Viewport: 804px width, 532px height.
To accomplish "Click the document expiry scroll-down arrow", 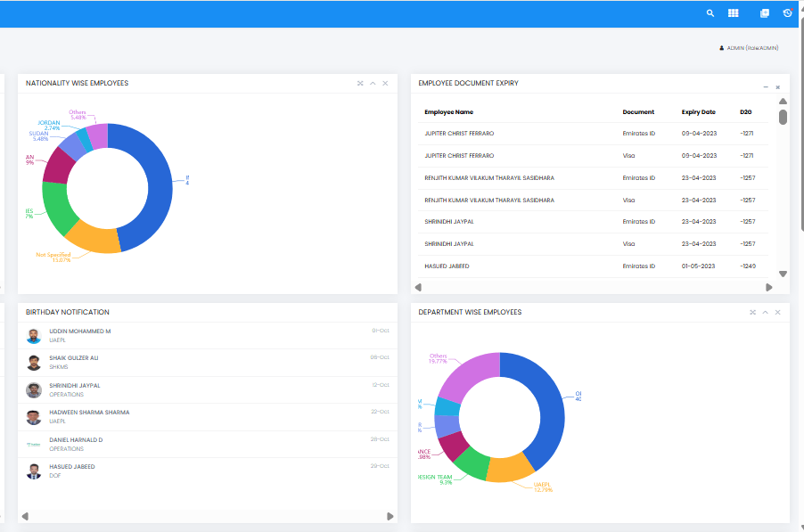I will pyautogui.click(x=783, y=274).
